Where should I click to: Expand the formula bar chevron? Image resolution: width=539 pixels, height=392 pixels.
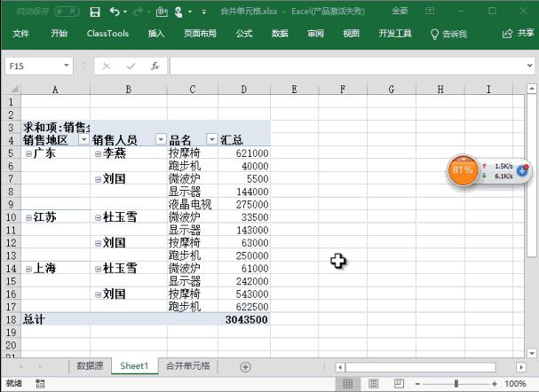pyautogui.click(x=530, y=66)
